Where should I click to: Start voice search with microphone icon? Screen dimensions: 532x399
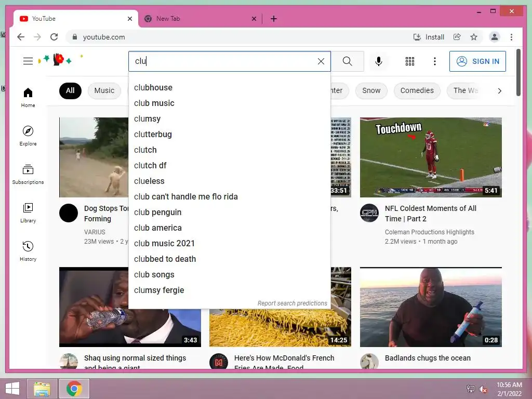click(x=379, y=61)
